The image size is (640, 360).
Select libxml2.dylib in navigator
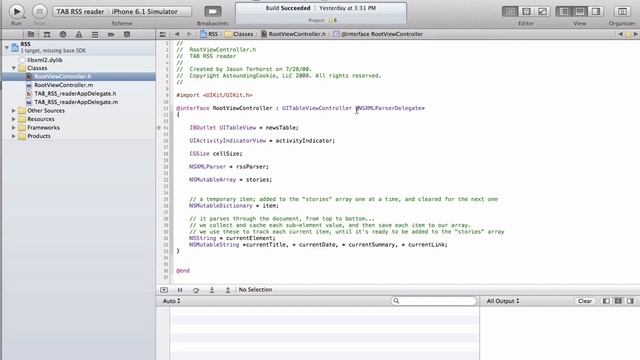point(44,60)
